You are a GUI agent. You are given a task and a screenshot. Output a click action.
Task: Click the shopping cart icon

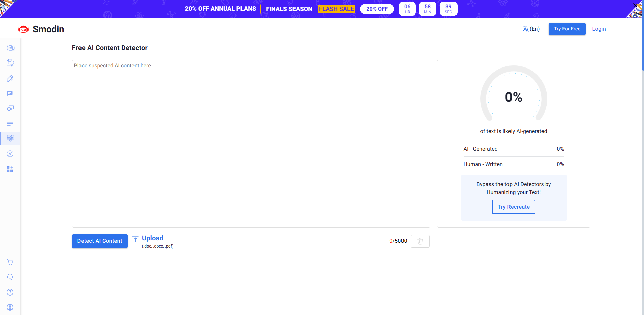coord(10,262)
